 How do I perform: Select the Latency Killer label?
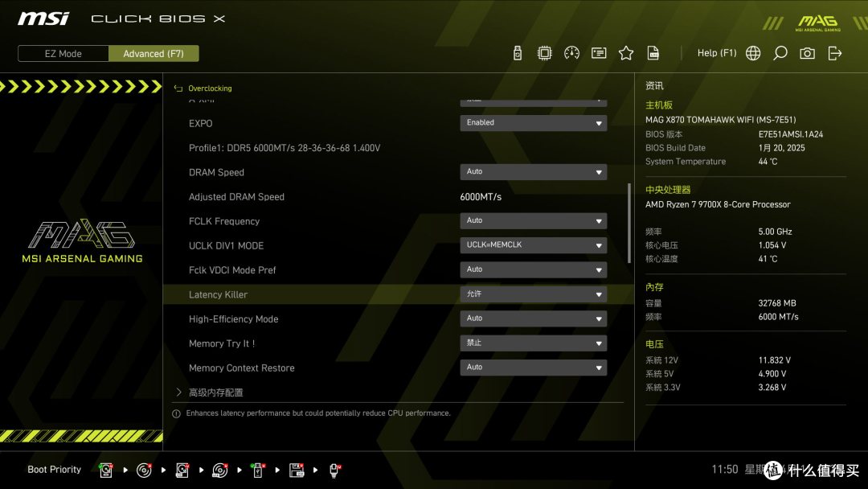click(x=218, y=294)
